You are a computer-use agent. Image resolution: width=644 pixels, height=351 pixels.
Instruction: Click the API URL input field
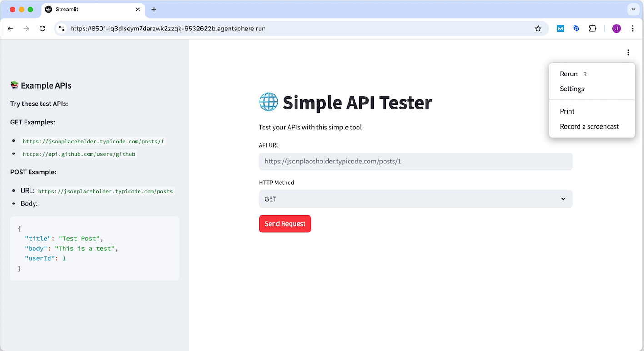pyautogui.click(x=415, y=161)
